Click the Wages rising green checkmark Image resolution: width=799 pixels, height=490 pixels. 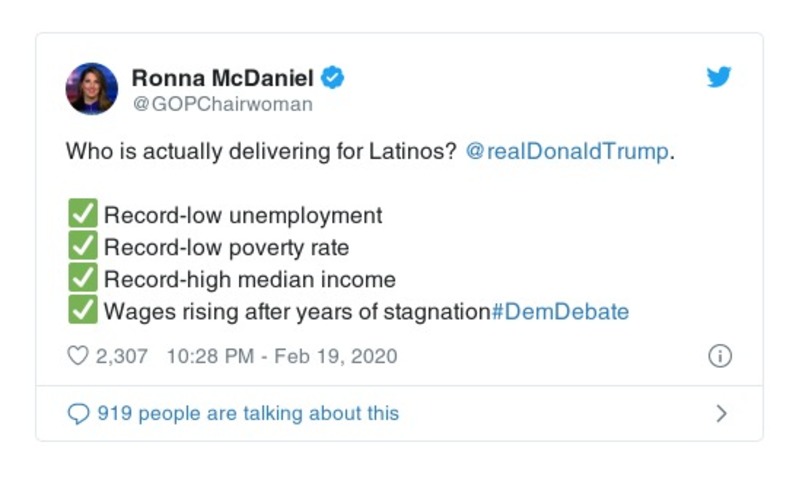pyautogui.click(x=81, y=311)
